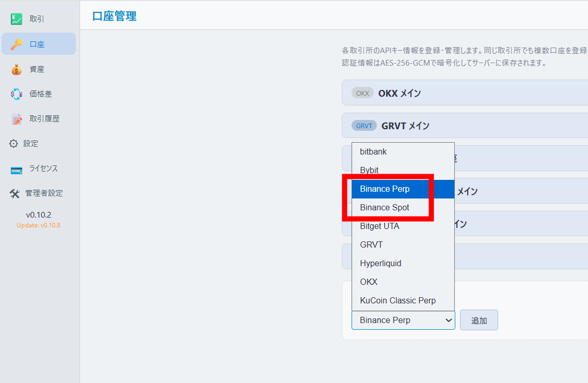Select bitbank from the exchange list

coord(373,152)
